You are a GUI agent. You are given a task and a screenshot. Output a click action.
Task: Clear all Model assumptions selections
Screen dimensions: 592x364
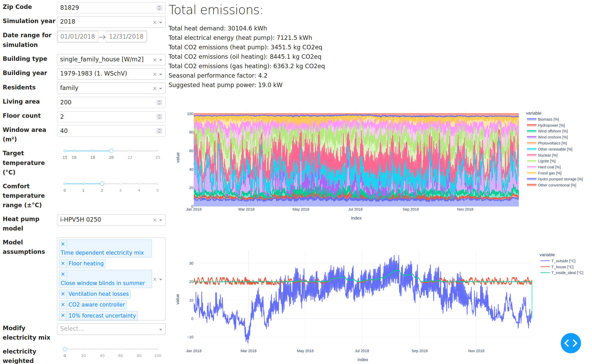point(155,279)
